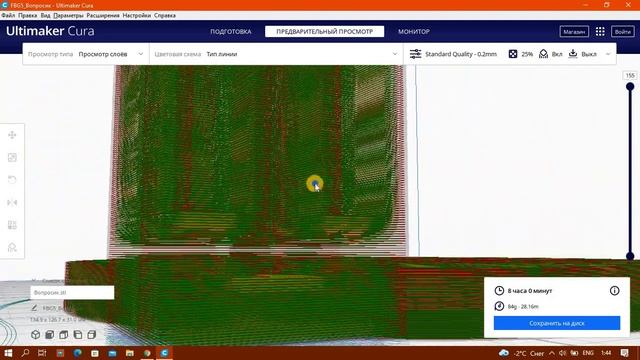Show print time details info icon

pos(614,291)
